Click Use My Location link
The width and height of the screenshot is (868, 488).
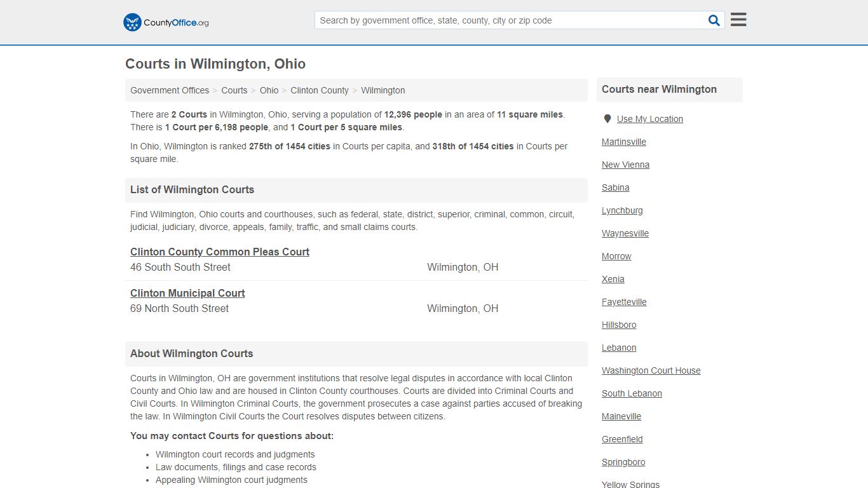point(650,119)
